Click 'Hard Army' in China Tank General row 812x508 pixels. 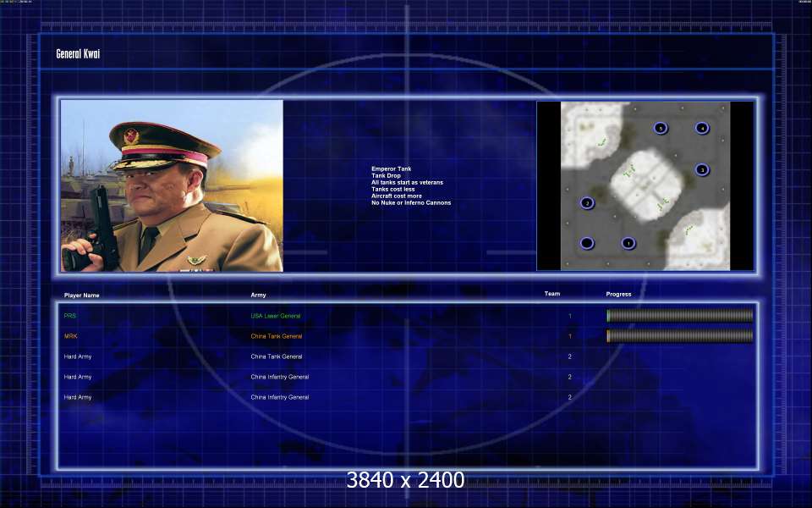click(78, 356)
